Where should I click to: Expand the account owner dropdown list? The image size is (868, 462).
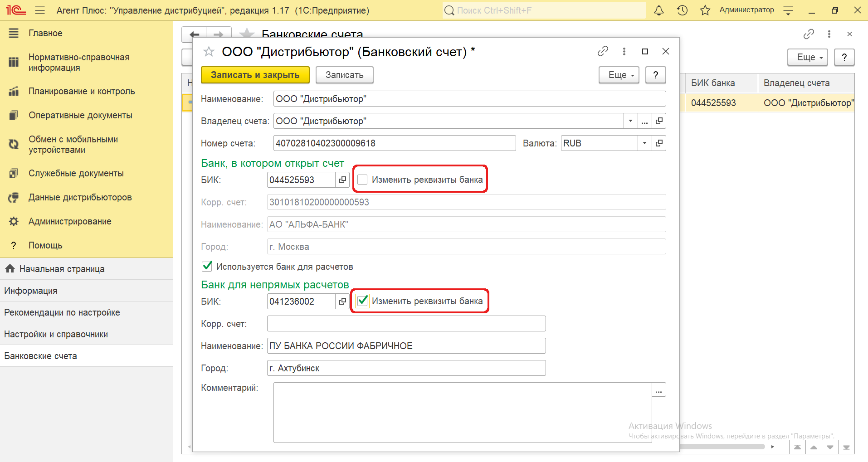(x=630, y=121)
